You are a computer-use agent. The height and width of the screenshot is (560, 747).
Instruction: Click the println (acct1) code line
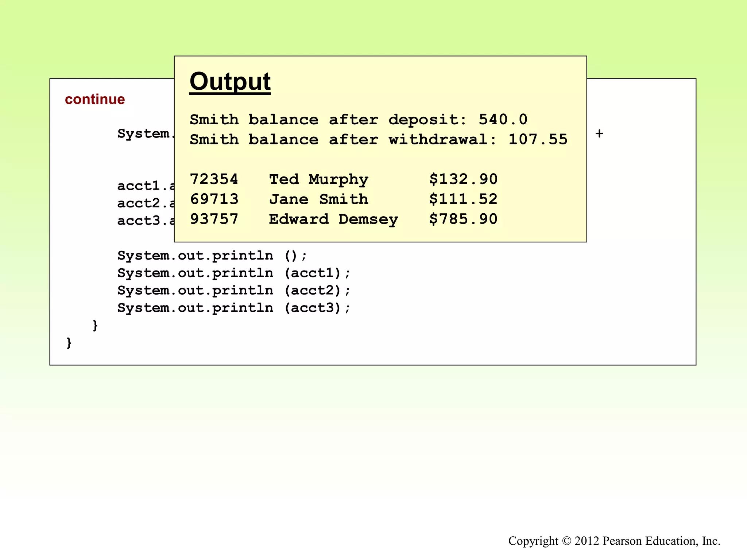(x=233, y=273)
